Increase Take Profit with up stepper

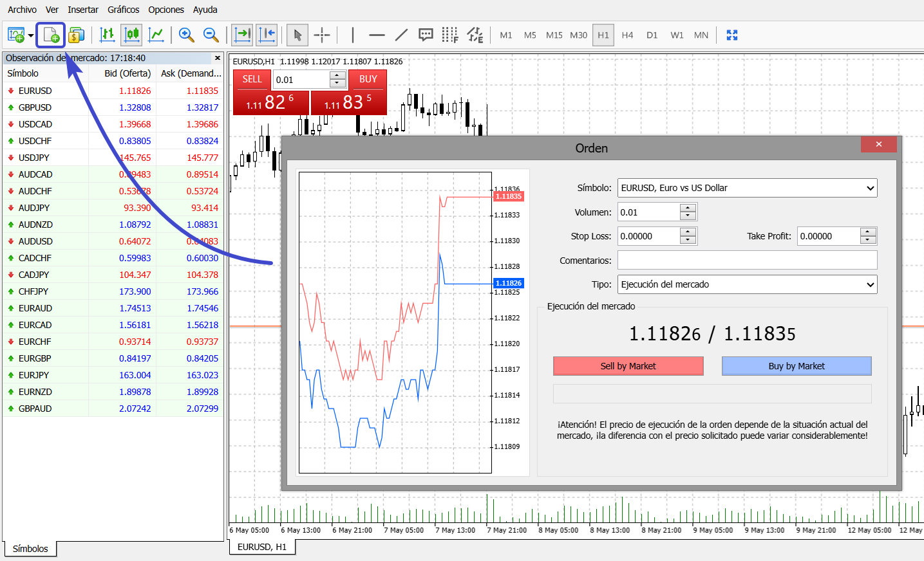(868, 232)
